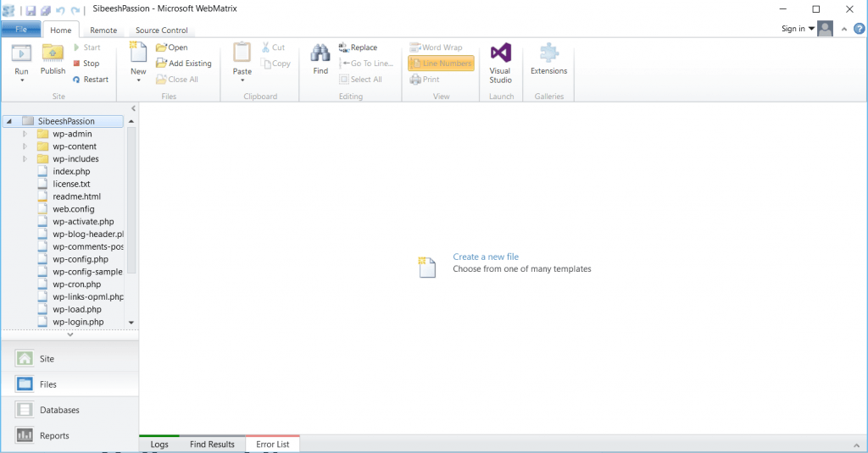Open the Sign in dropdown
This screenshot has height=453, width=868.
798,29
